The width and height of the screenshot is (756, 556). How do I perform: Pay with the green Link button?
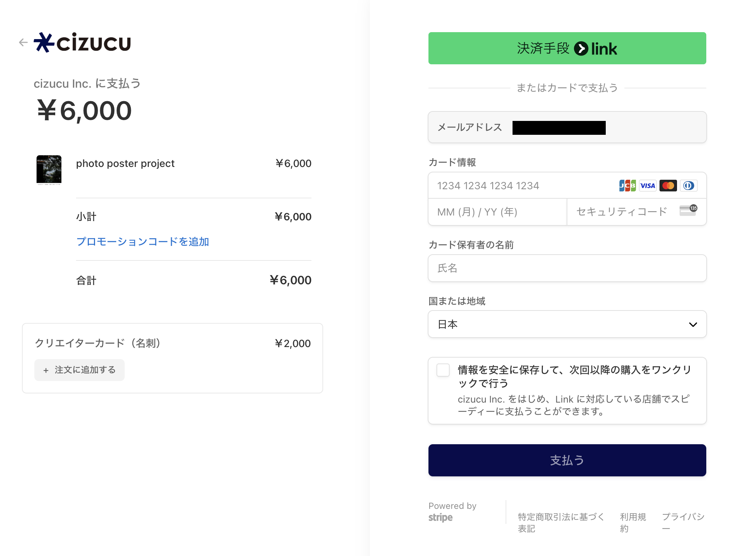pyautogui.click(x=567, y=48)
